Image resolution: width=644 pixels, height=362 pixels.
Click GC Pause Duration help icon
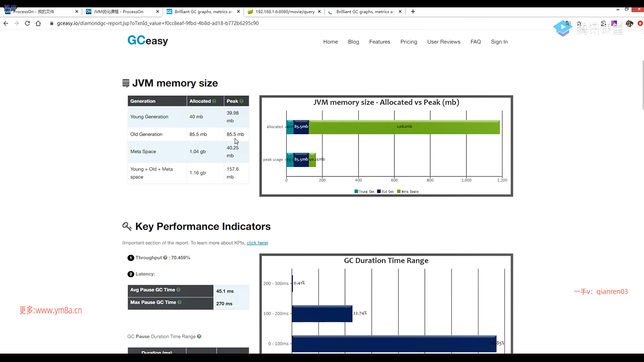tap(199, 336)
